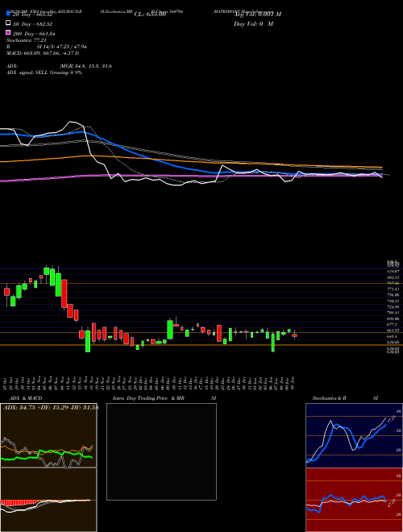Click the 'Stochastics & R' panel title
Viewport: 403px width, 532px height.
coord(330,398)
